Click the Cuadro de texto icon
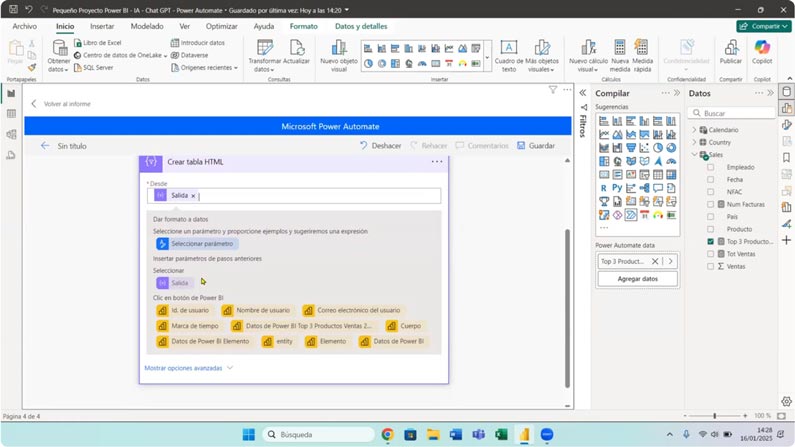 click(x=508, y=48)
